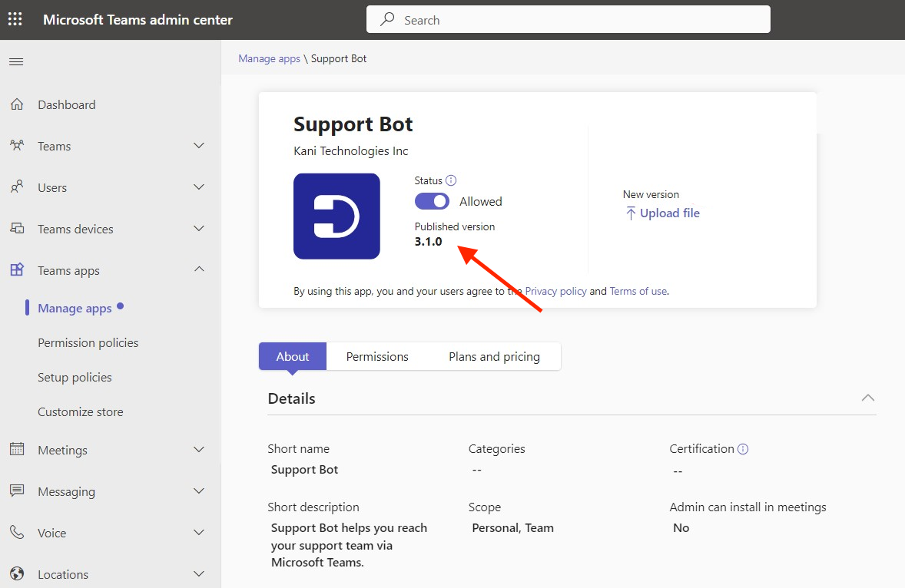This screenshot has width=905, height=588.
Task: Toggle the Allowed status switch off
Action: (432, 201)
